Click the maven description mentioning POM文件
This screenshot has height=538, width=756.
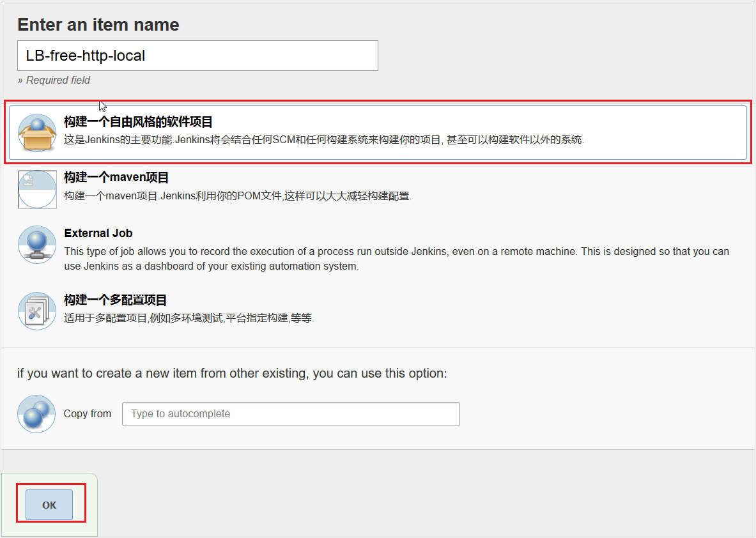(x=238, y=196)
